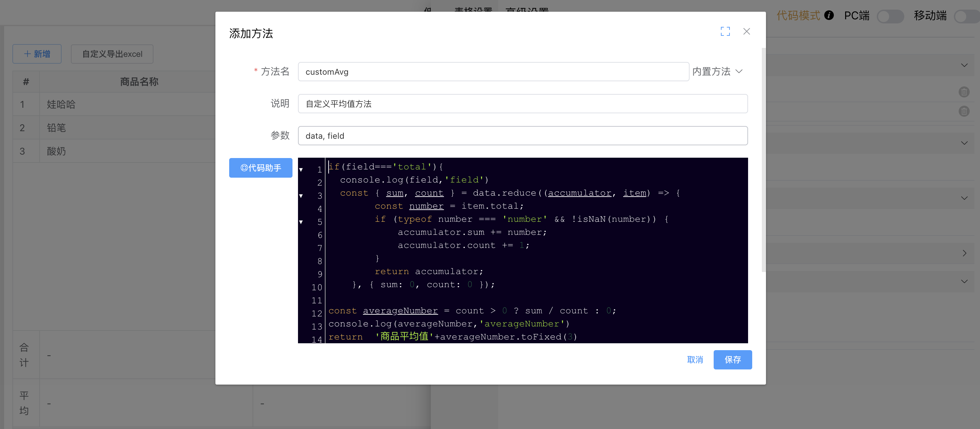Viewport: 980px width, 429px height.
Task: Click the 方法名 input field
Action: (493, 72)
